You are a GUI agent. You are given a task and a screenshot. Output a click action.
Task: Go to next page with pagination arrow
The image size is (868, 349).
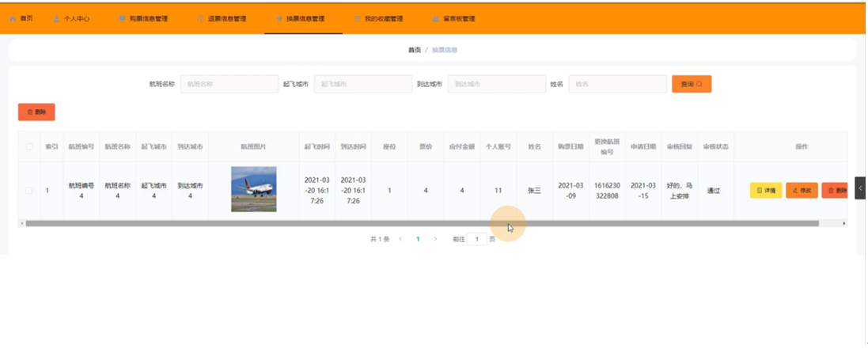(x=436, y=239)
